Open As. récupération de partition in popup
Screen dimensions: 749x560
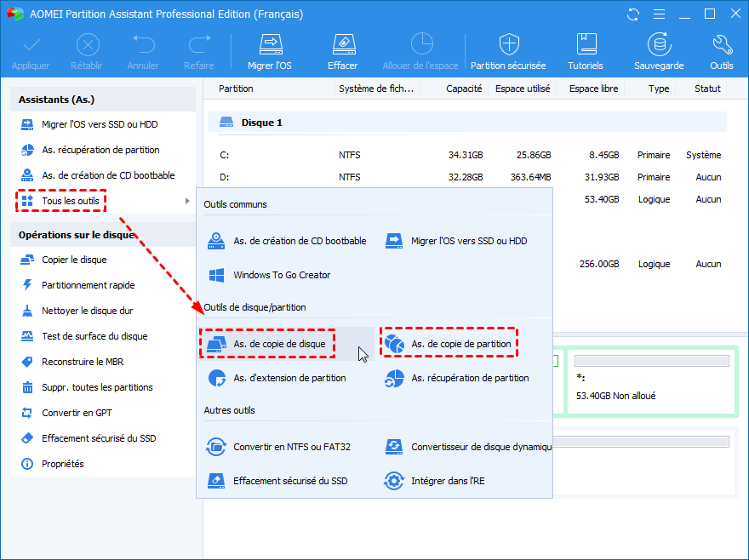point(457,378)
